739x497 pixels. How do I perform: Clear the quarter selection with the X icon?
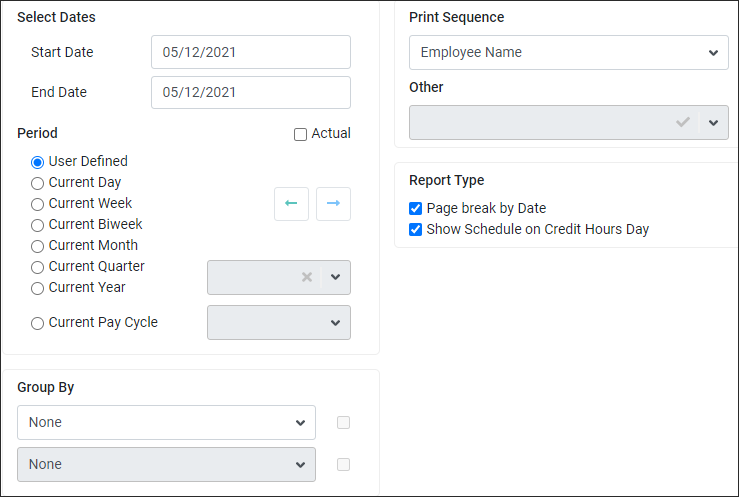tap(307, 277)
